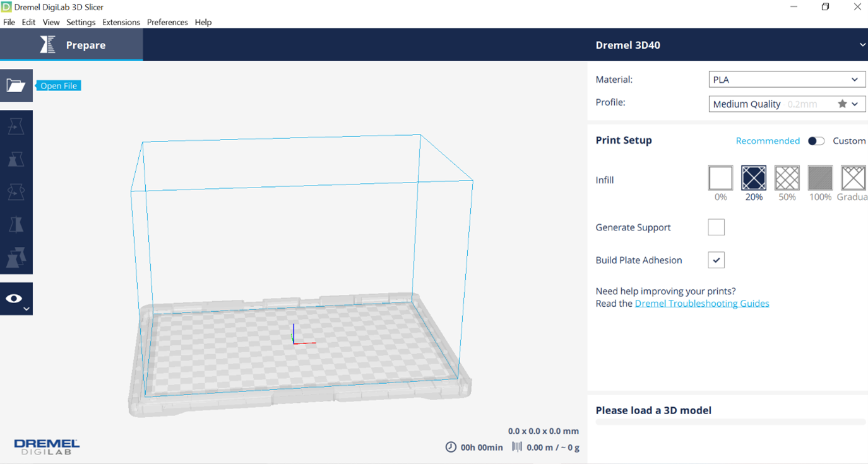
Task: Open the Settings menu
Action: 81,22
